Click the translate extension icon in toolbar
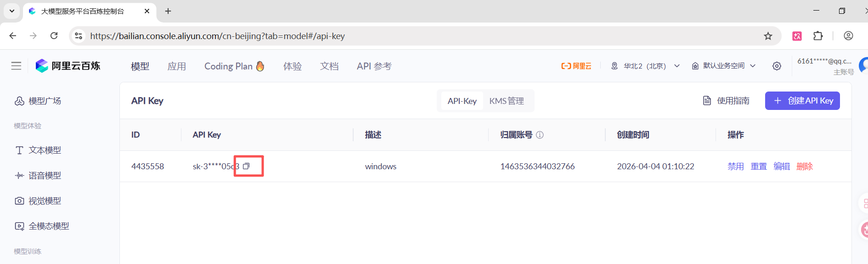Screen dimensions: 868x264 [797, 36]
